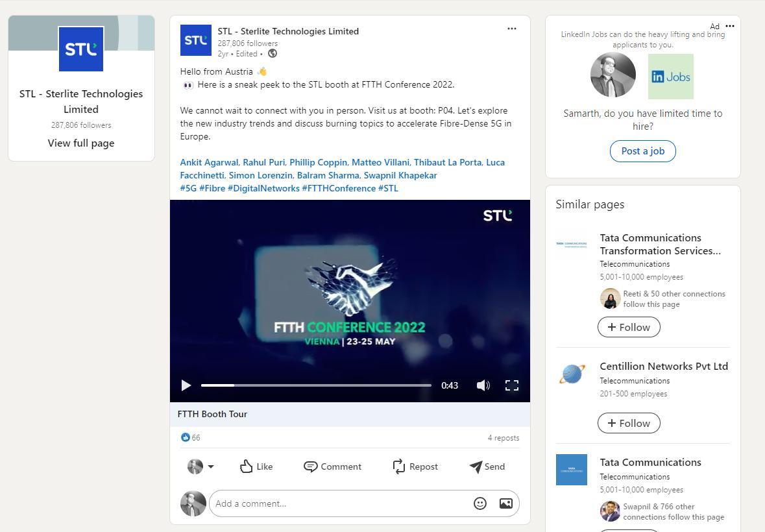
Task: Comment on the STL post
Action: click(333, 466)
